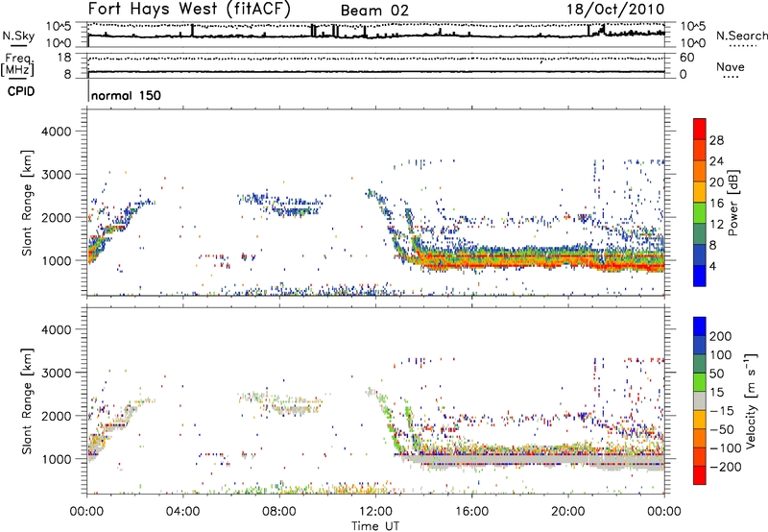Click the '60' Nave axis tick

(686, 58)
